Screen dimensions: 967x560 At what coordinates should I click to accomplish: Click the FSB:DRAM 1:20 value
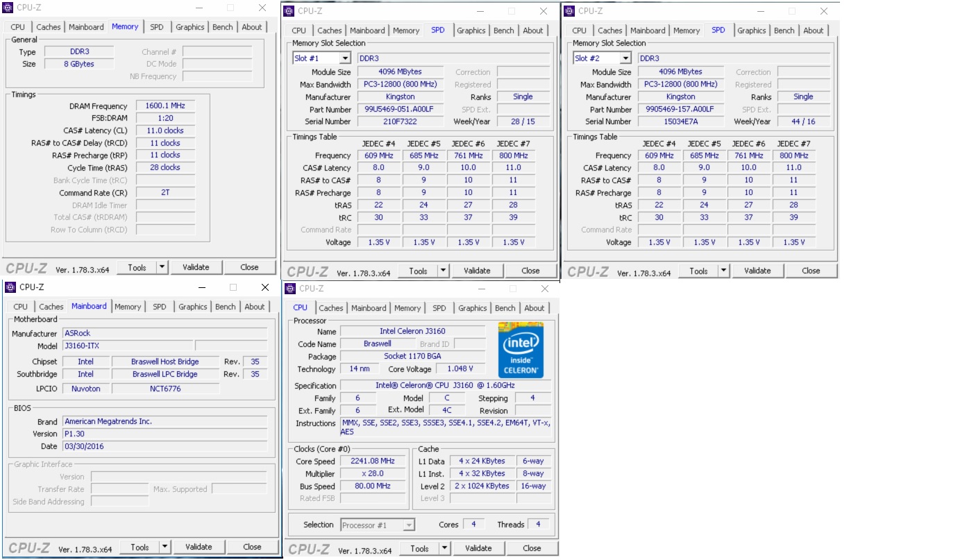(165, 119)
